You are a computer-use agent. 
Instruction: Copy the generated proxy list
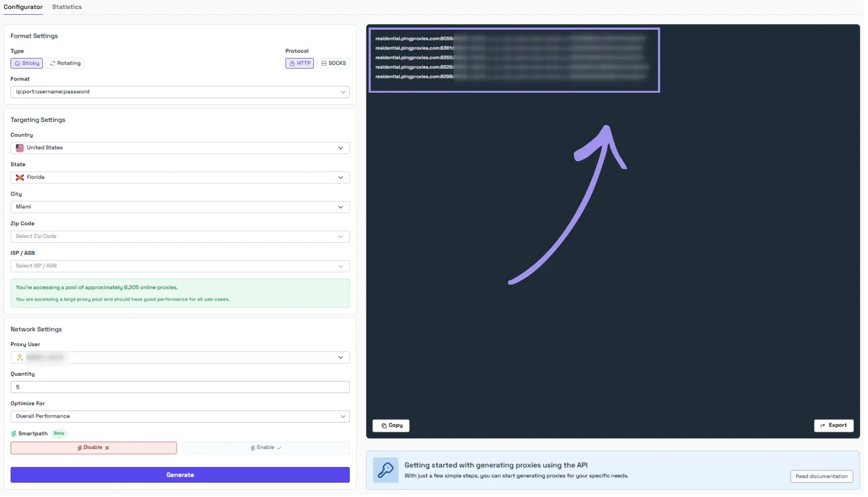[392, 427]
